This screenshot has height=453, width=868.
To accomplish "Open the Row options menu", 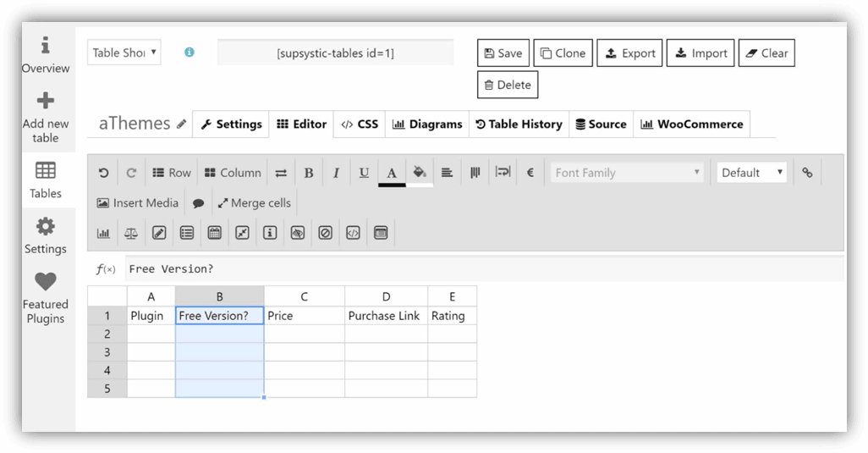I will (172, 173).
